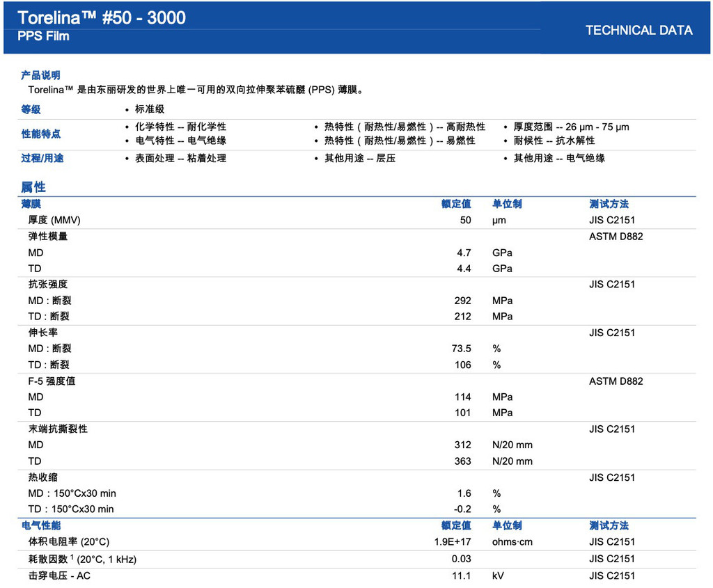
Task: Click "测试方法" in the 薄膜 header row
Action: pos(609,204)
